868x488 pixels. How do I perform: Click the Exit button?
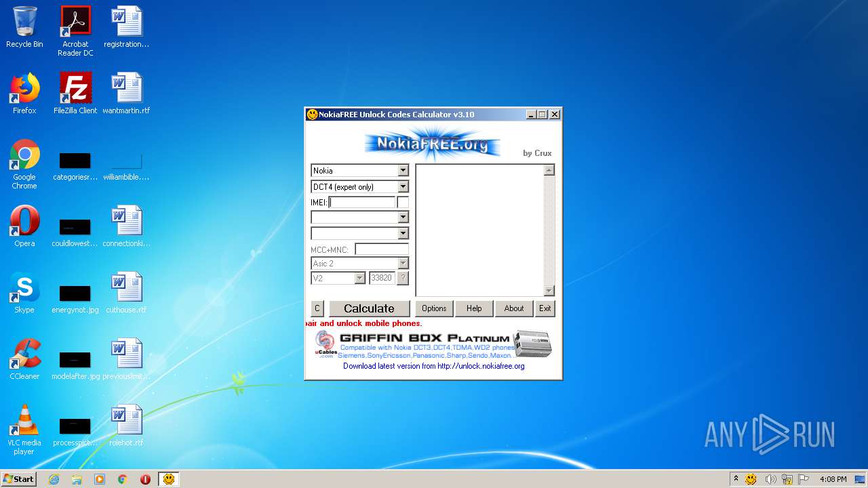point(545,308)
